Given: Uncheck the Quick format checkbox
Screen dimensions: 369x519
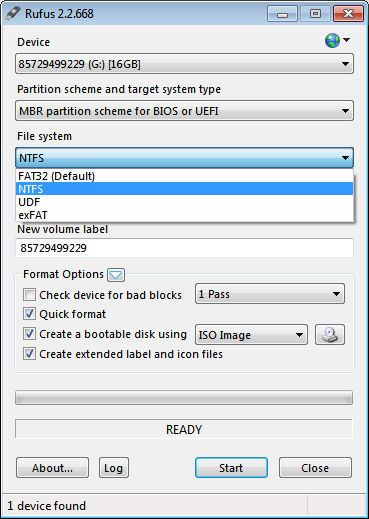Looking at the screenshot, I should [x=29, y=314].
